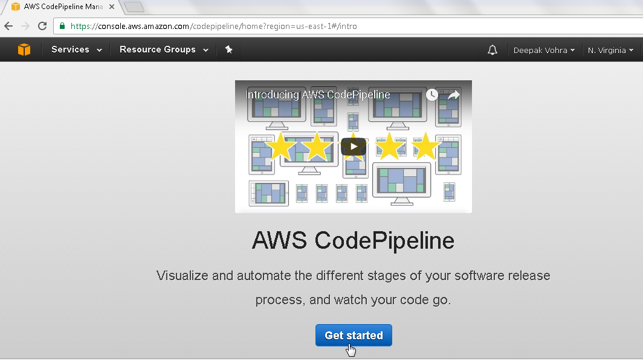The image size is (643, 364).
Task: Click the video Watch later clock icon
Action: tap(432, 95)
